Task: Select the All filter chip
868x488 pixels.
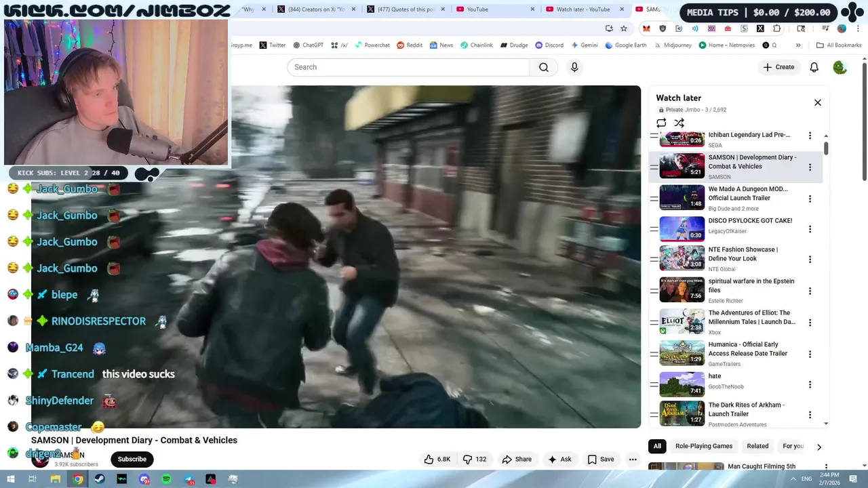Action: point(657,446)
